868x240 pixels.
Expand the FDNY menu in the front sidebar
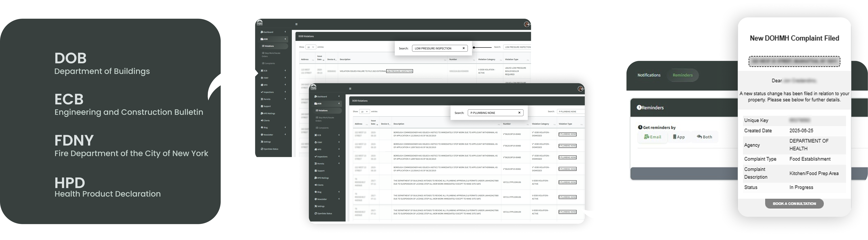click(x=319, y=142)
